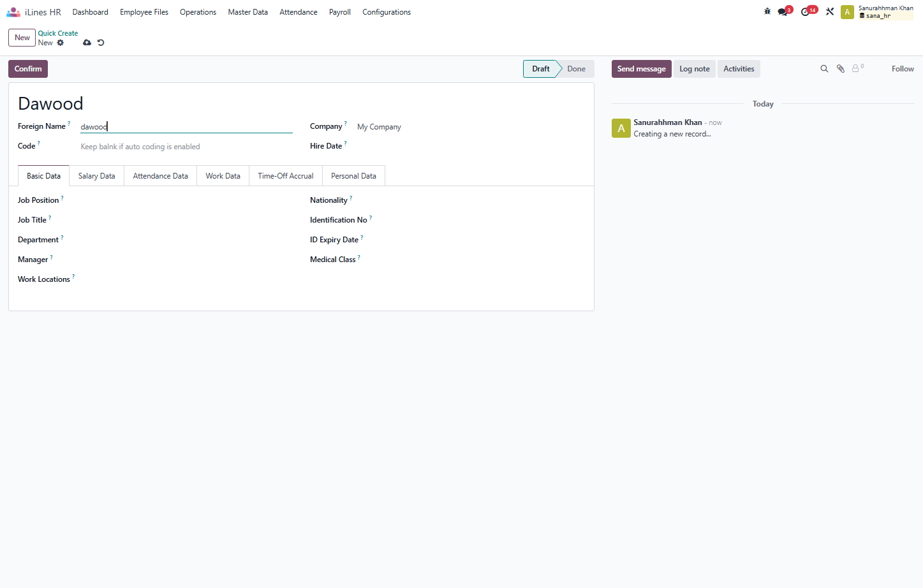Viewport: 923px width, 588px height.
Task: Open the Dashboard menu
Action: point(90,12)
